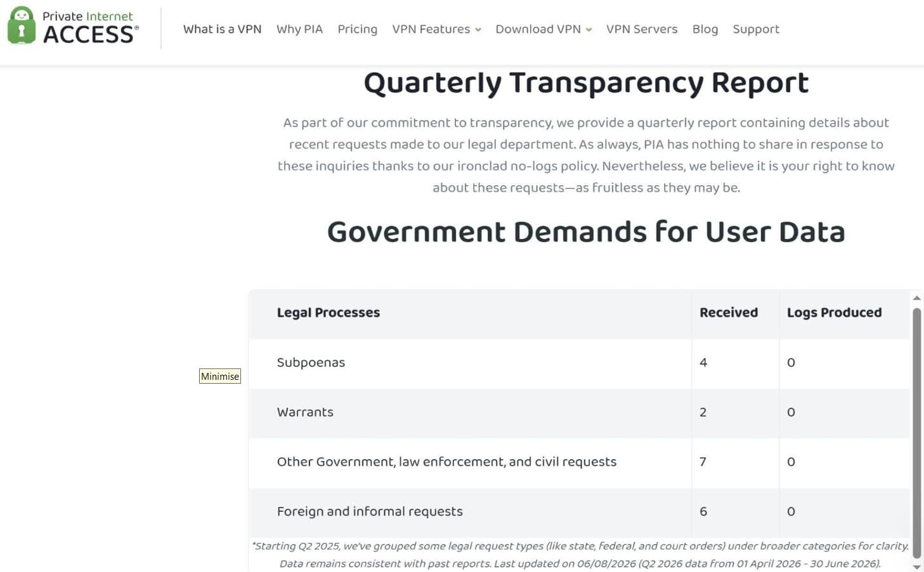The height and width of the screenshot is (572, 924).
Task: Open the Support link
Action: (x=756, y=29)
